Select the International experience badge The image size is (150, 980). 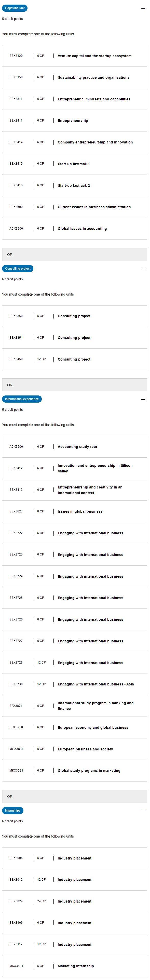click(22, 399)
